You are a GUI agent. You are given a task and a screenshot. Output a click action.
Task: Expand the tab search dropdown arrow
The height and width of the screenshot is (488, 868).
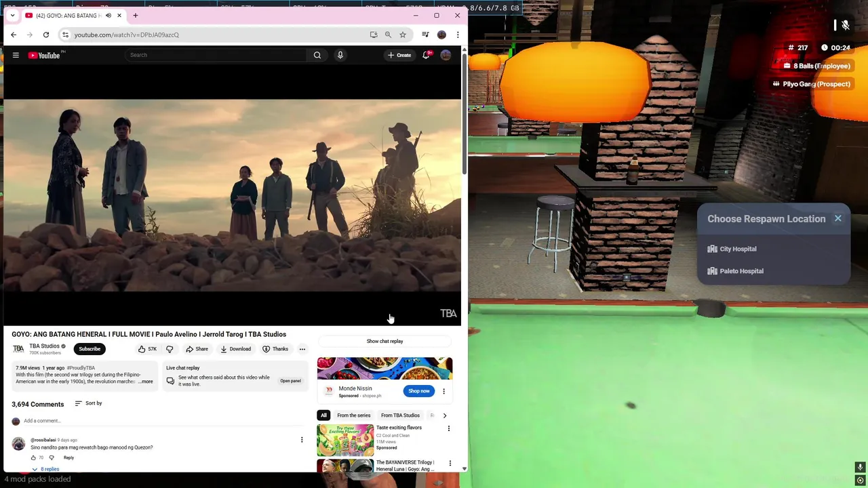(x=12, y=16)
